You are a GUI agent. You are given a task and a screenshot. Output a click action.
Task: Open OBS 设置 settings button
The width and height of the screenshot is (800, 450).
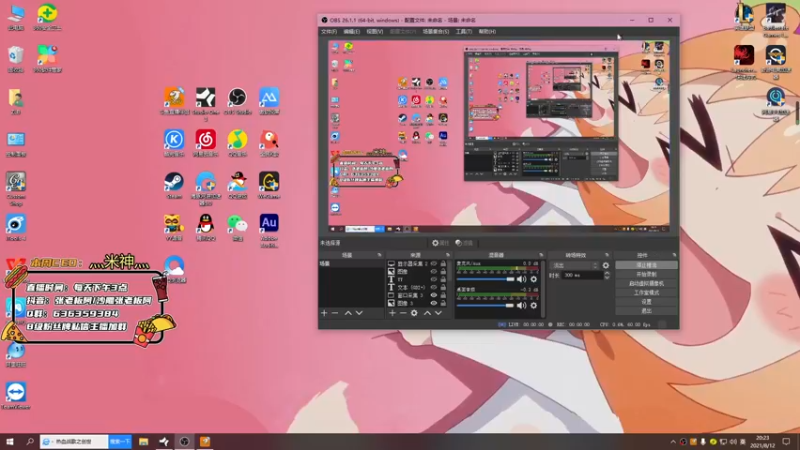[x=646, y=302]
